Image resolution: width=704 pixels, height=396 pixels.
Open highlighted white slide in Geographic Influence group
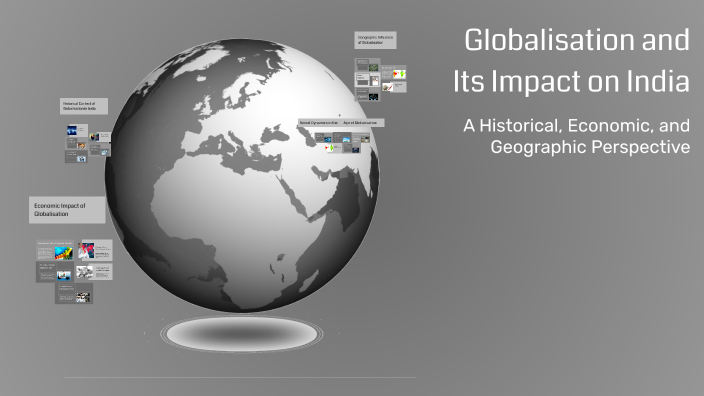[367, 79]
